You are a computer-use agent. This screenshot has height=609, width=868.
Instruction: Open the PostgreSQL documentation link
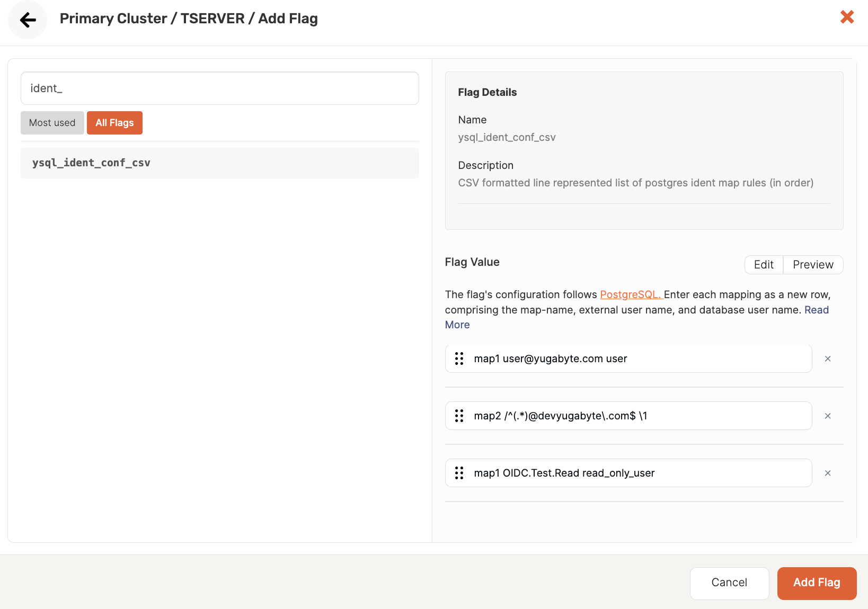(631, 294)
